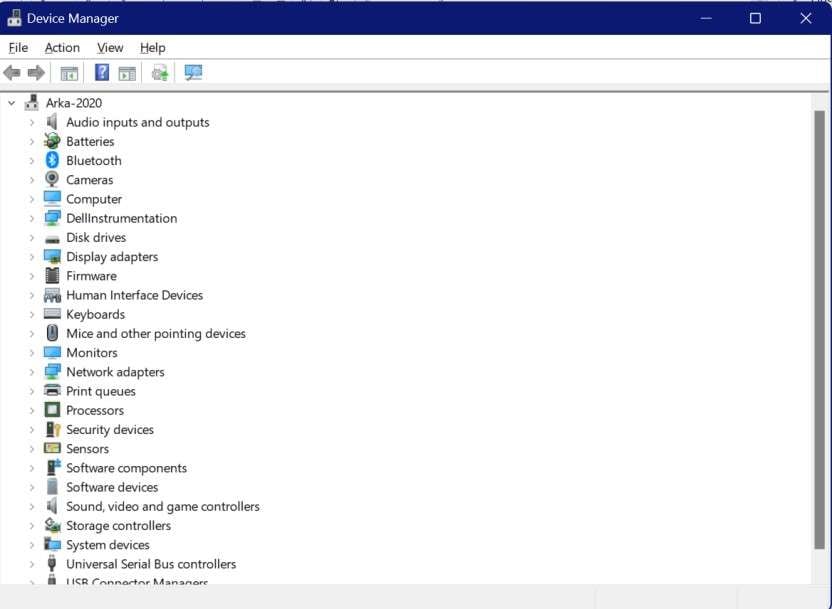The height and width of the screenshot is (609, 832).
Task: Open the File menu
Action: [18, 48]
